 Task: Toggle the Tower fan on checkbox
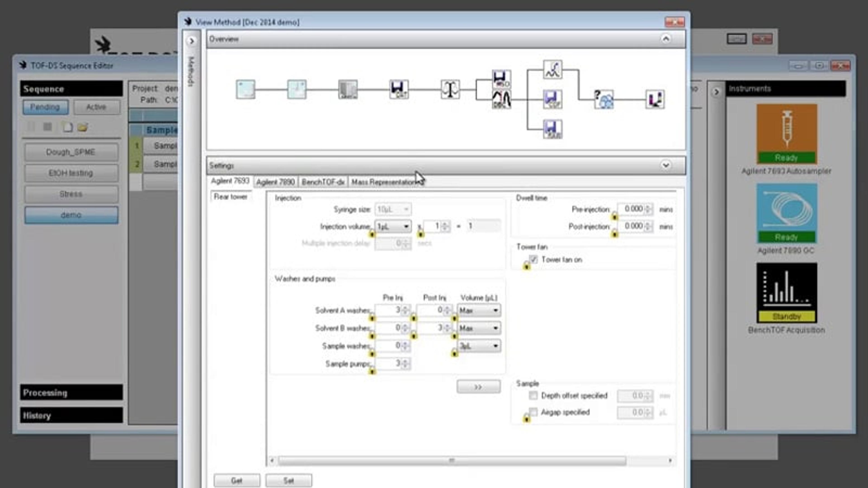click(533, 259)
